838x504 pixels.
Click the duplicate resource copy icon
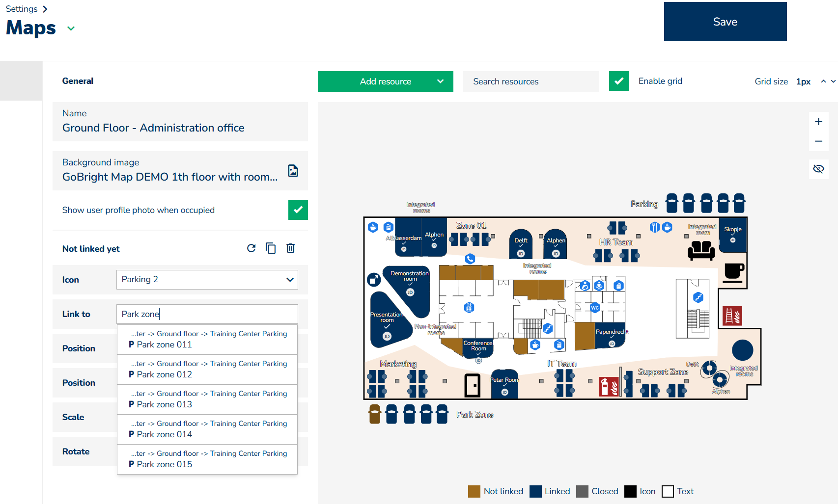tap(271, 248)
